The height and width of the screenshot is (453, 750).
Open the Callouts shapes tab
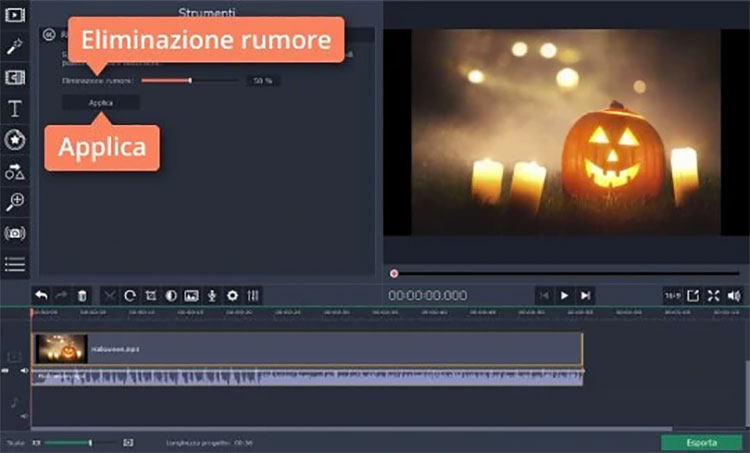[x=15, y=171]
